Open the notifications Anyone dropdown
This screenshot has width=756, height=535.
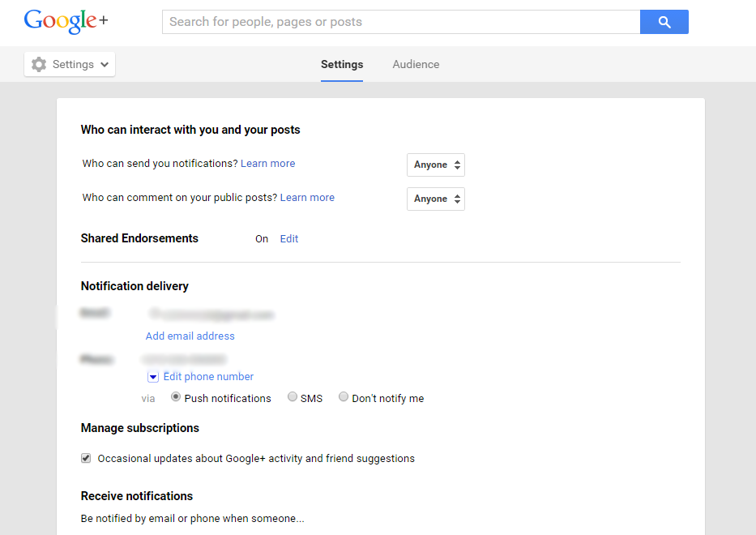pos(436,165)
